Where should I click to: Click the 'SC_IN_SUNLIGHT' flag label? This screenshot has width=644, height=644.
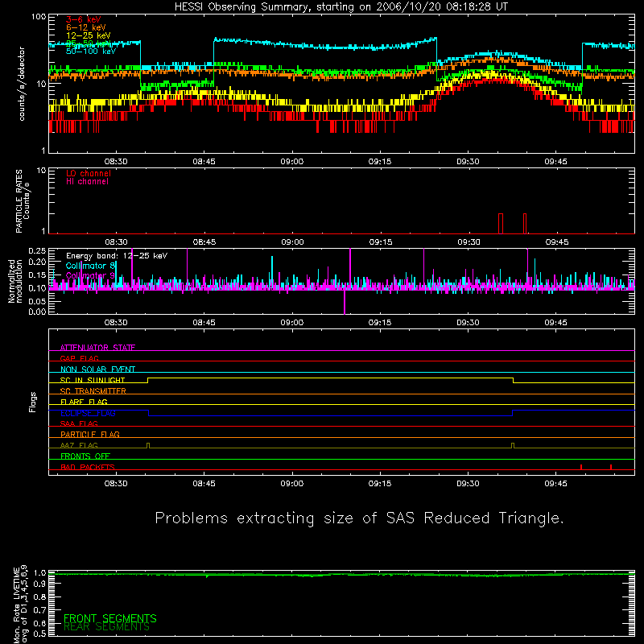[x=93, y=380]
